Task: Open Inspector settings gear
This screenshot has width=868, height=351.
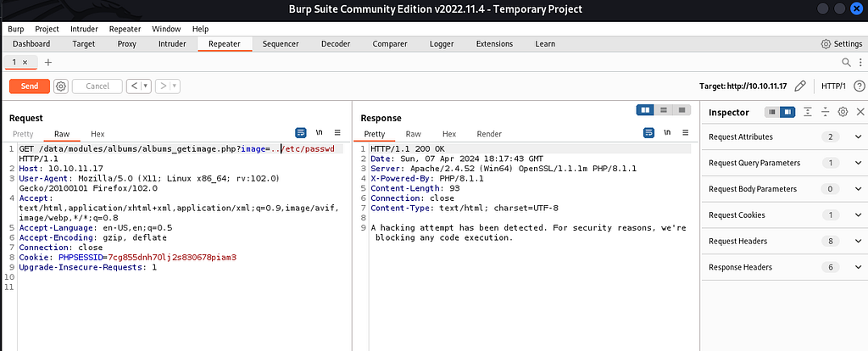Action: point(843,112)
